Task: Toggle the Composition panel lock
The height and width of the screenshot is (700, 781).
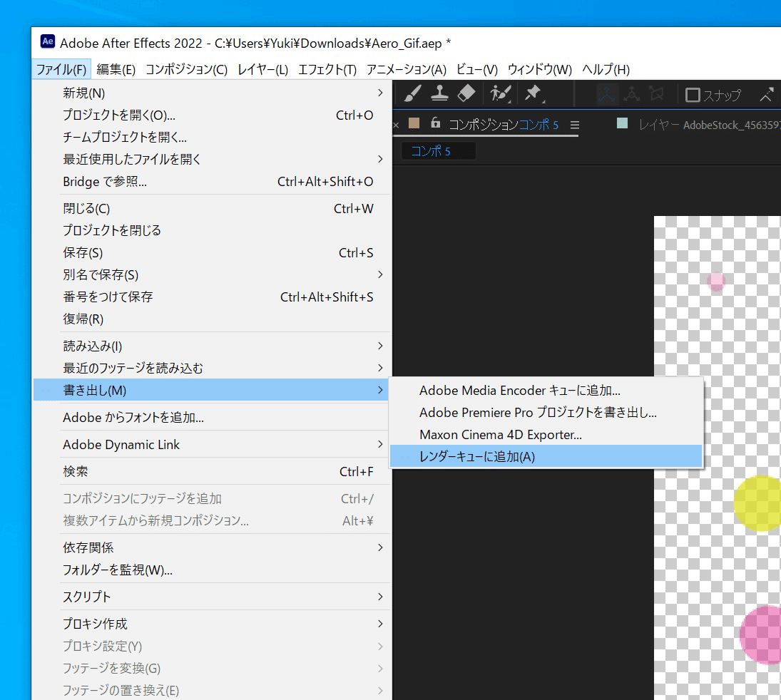Action: (x=435, y=124)
